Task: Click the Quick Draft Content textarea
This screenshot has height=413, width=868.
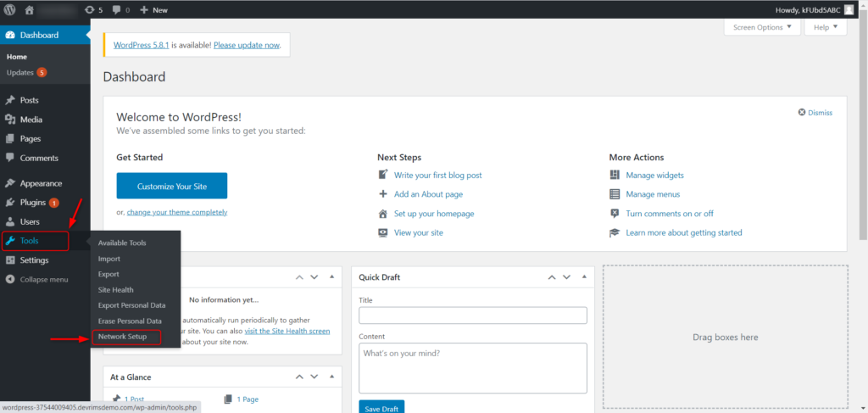Action: pos(473,367)
